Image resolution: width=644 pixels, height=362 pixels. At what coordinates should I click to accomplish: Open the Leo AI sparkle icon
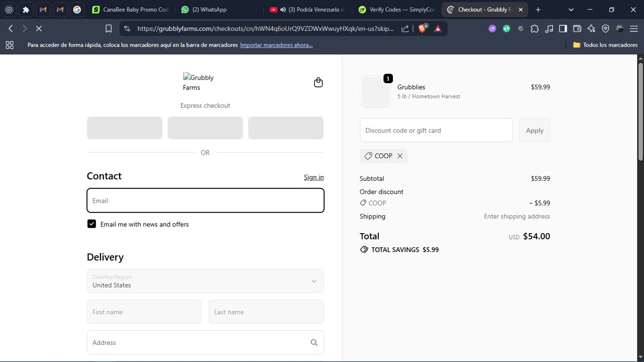591,28
